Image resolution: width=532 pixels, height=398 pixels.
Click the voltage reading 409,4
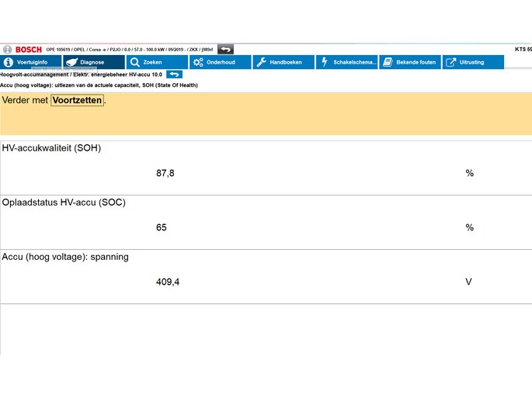[x=168, y=282]
